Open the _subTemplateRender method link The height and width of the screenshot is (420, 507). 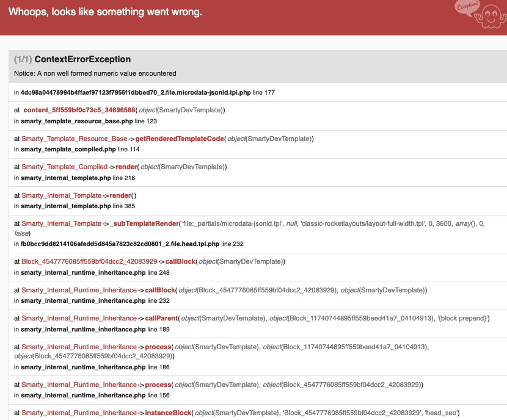(145, 223)
